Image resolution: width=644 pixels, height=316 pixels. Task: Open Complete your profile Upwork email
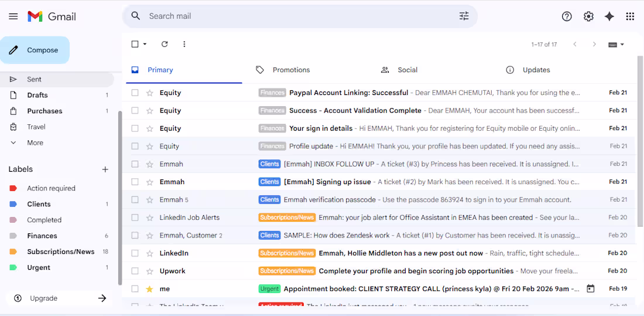pos(379,271)
